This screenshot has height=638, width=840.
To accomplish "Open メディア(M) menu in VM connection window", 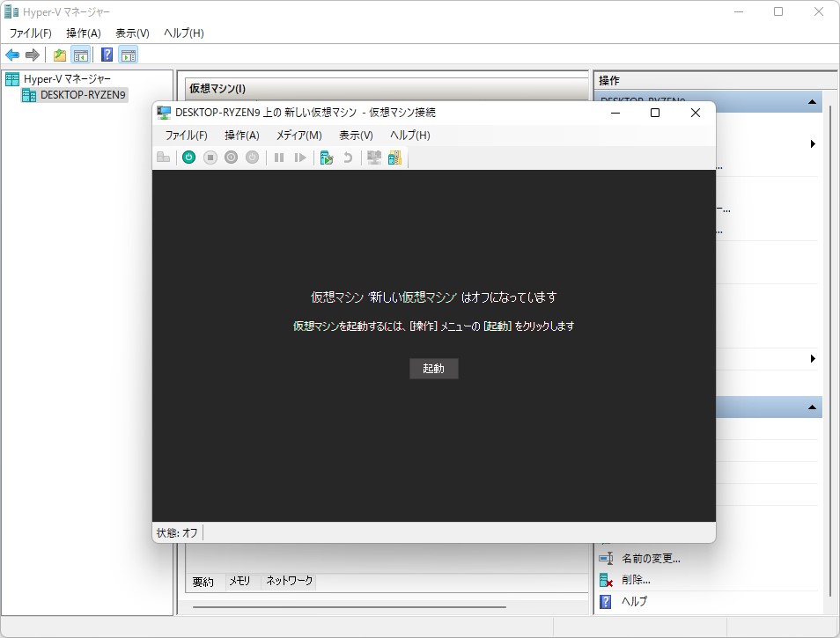I will click(298, 136).
